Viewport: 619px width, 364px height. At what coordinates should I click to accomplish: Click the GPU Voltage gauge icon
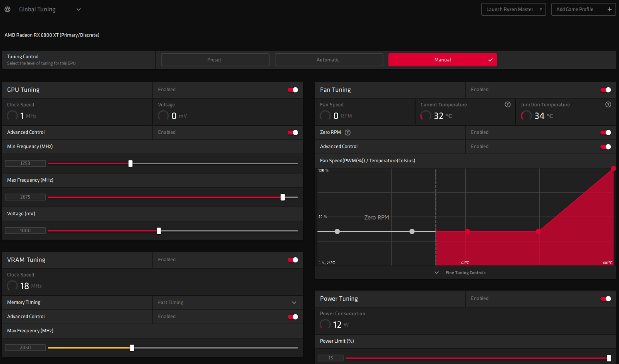pos(163,116)
